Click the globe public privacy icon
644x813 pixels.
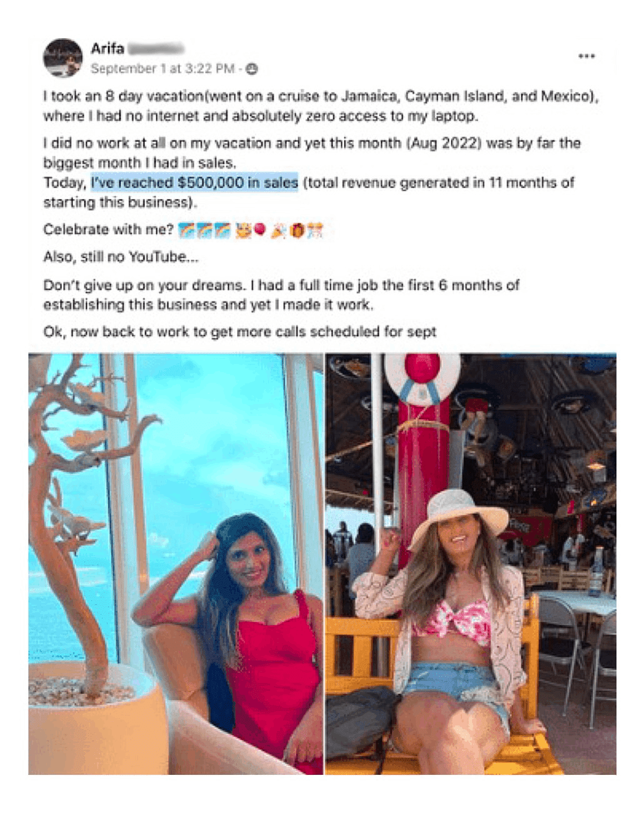251,69
